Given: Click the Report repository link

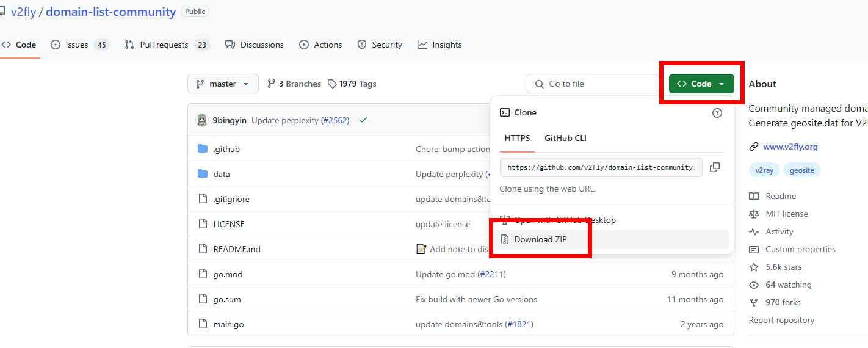Looking at the screenshot, I should click(781, 320).
